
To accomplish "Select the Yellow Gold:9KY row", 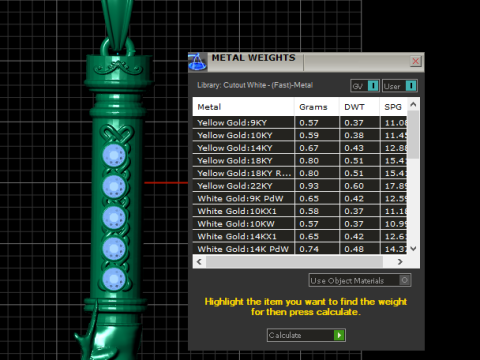I will coord(300,123).
